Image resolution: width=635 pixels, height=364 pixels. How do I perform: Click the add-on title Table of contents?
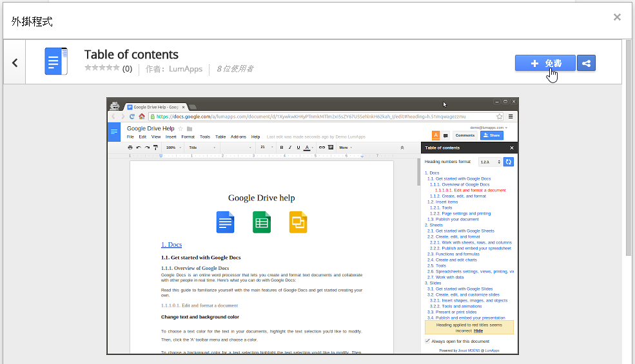(132, 54)
